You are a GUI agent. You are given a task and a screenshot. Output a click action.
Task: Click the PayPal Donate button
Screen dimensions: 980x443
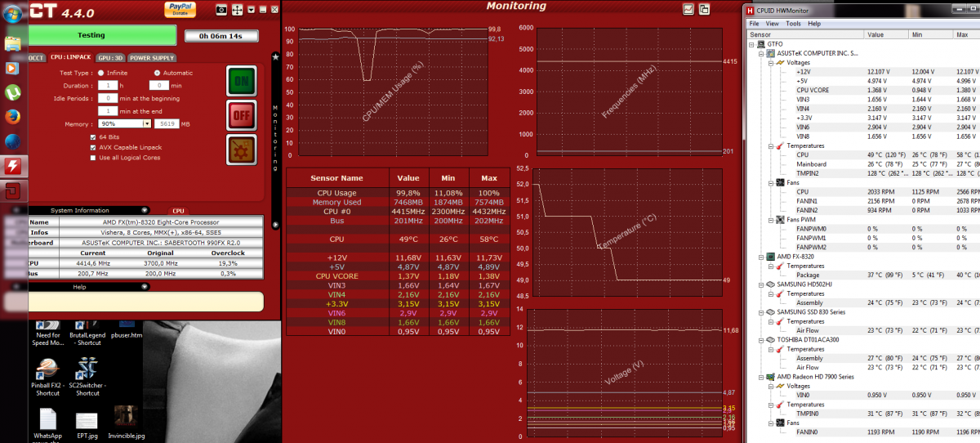pyautogui.click(x=180, y=8)
